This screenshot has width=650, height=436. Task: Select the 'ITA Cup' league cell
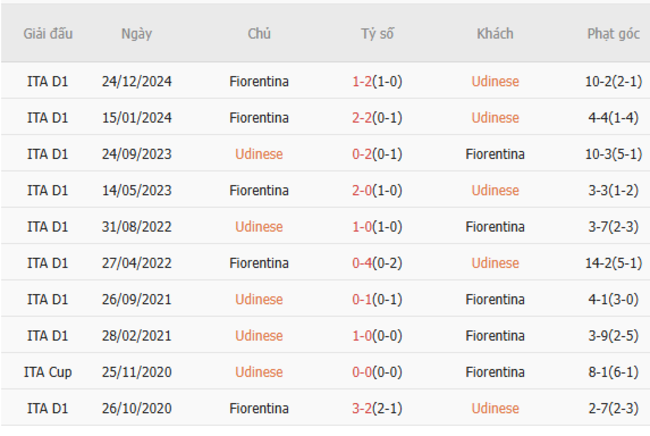(48, 372)
